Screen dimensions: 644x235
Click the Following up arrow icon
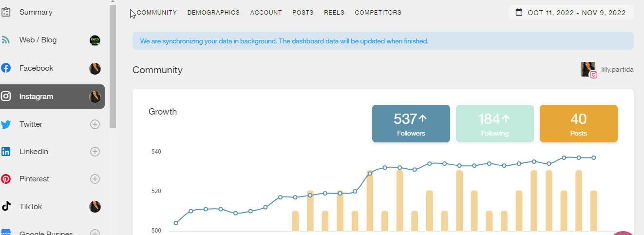coord(506,118)
